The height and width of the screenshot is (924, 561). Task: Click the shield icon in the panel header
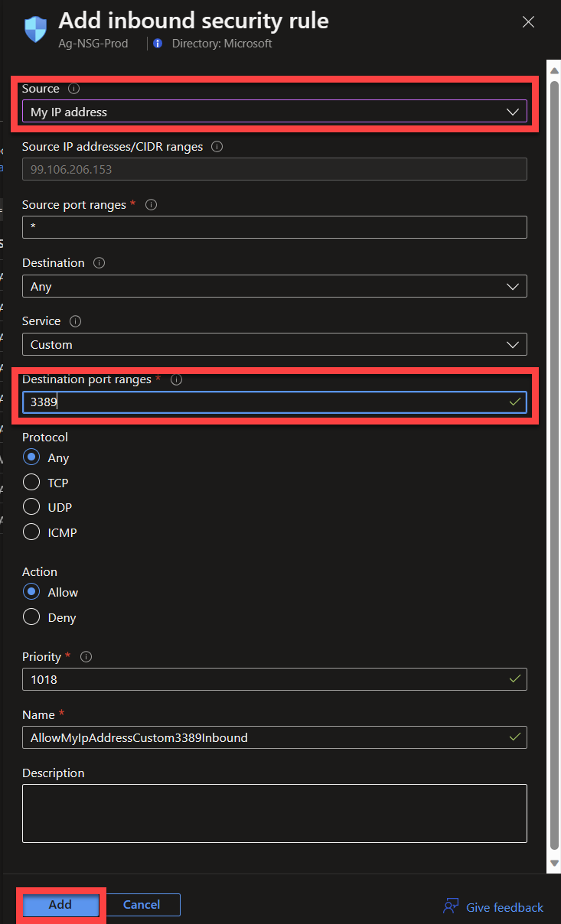tap(36, 29)
